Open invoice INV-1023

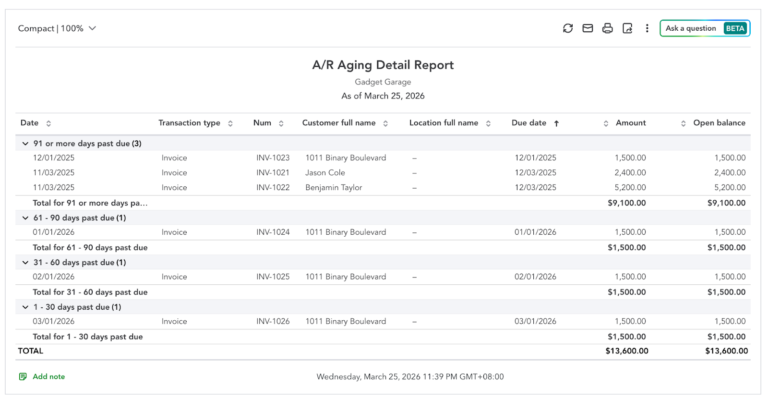273,158
